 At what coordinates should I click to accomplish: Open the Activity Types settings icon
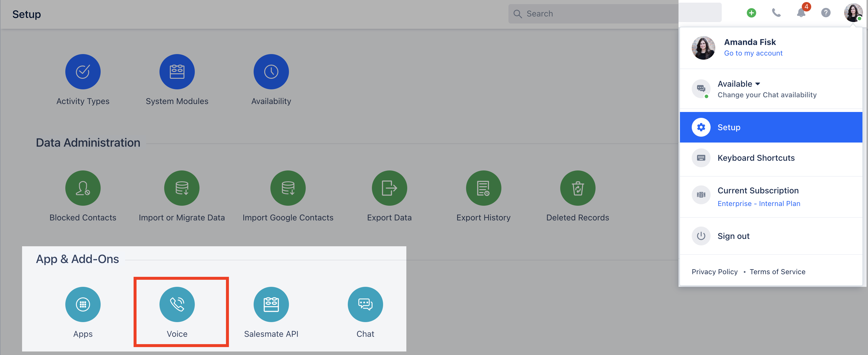[83, 72]
